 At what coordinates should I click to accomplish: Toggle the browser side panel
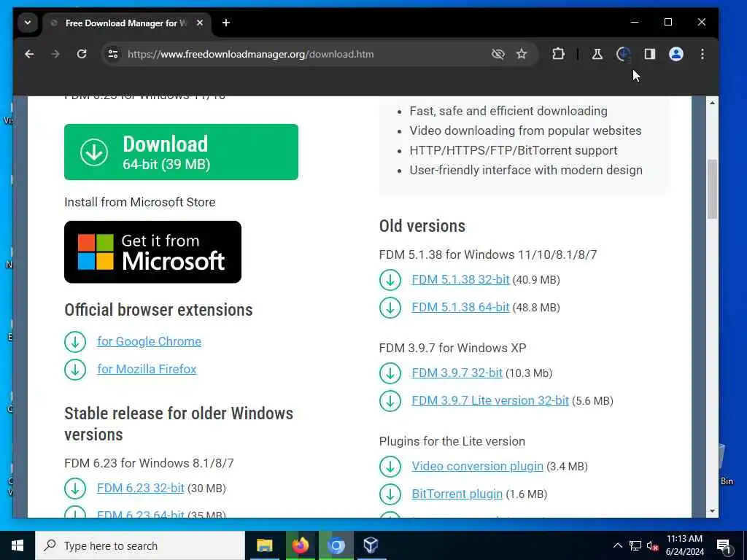click(650, 54)
